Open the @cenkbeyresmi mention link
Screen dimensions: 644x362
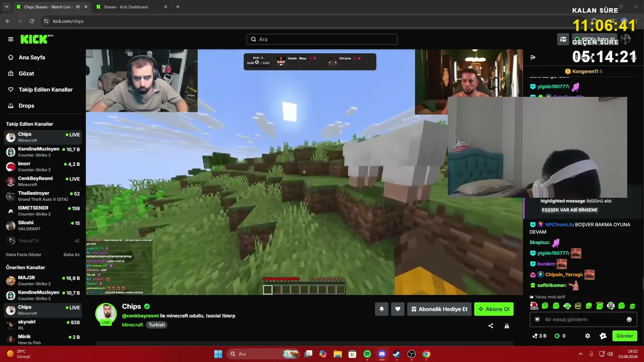140,316
